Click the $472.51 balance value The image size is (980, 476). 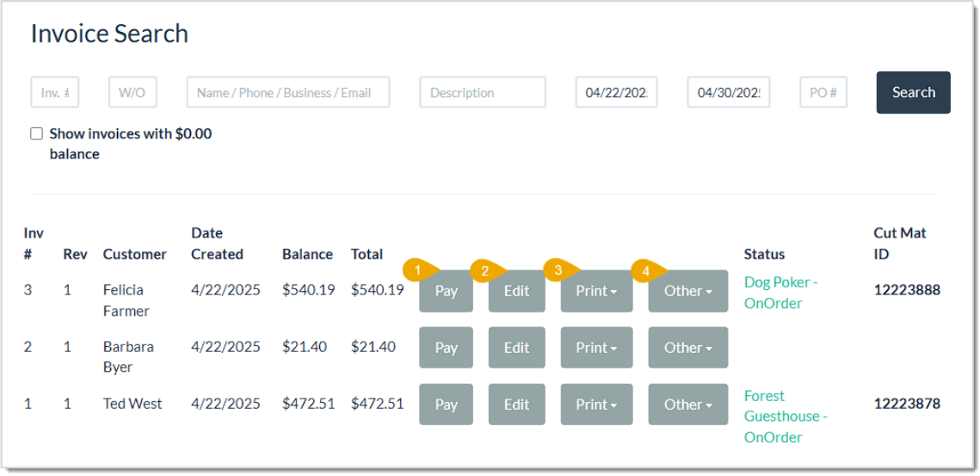point(309,404)
